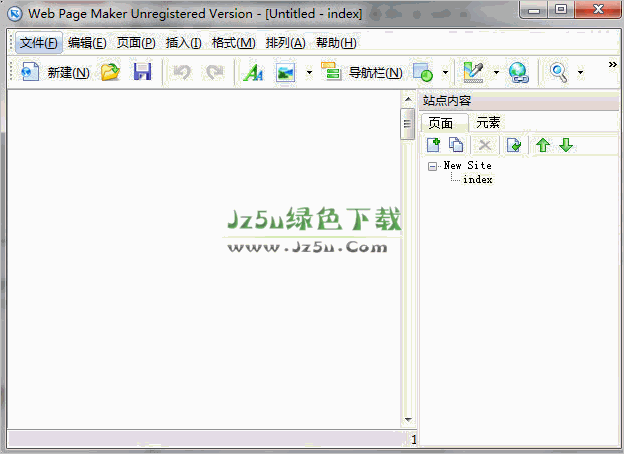
Task: Open the dropdown arrow beside the image icon
Action: (x=309, y=72)
